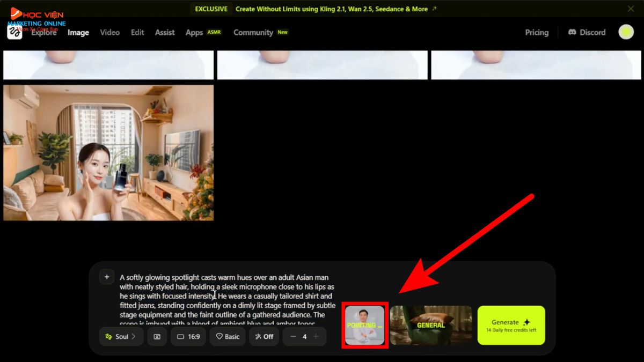The height and width of the screenshot is (362, 644).
Task: Click the plus icon beside the prompt
Action: [x=107, y=277]
